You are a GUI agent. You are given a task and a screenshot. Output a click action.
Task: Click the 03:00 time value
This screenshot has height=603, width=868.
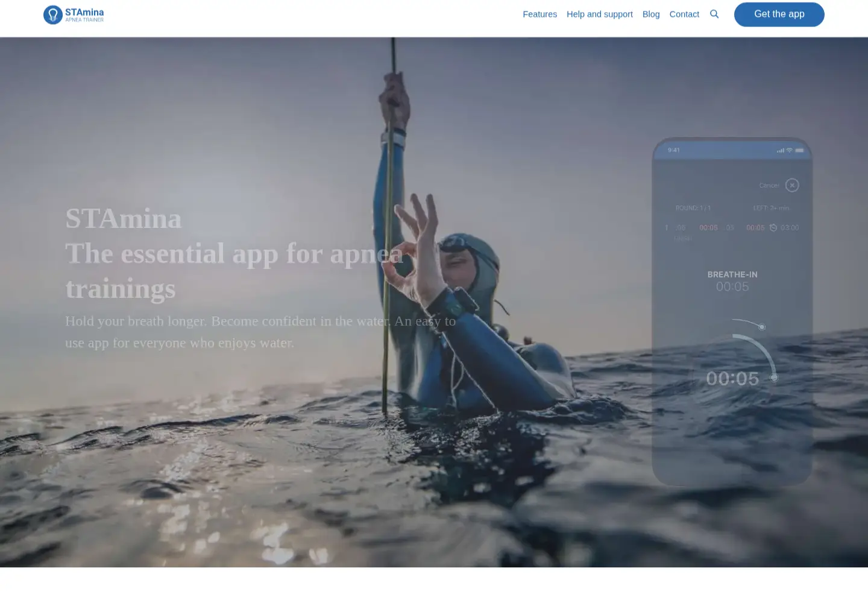(x=790, y=228)
